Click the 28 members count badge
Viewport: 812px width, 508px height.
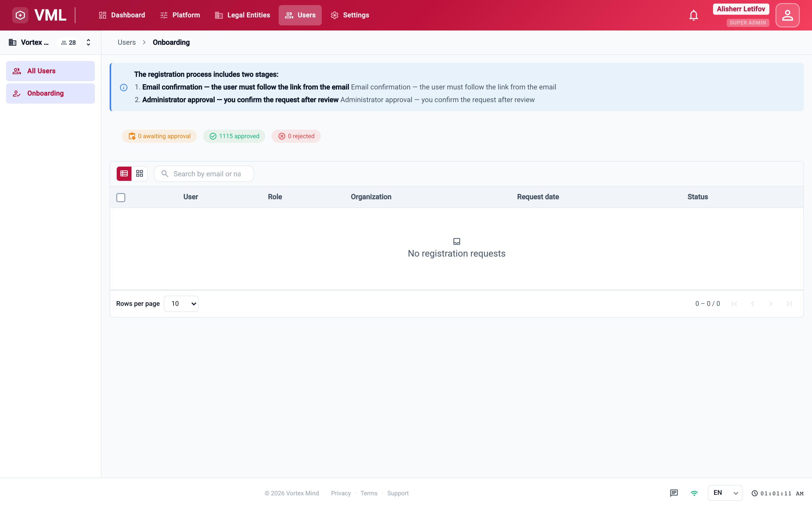[69, 43]
